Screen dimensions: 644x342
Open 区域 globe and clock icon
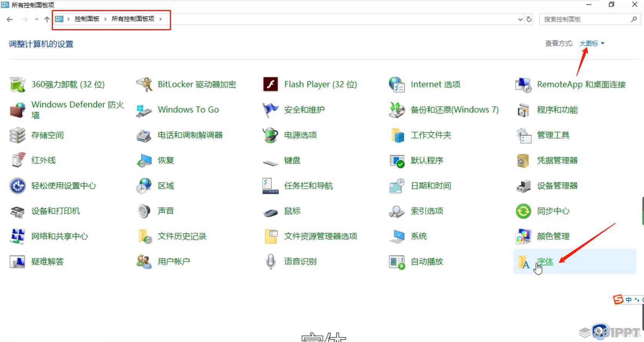tap(144, 186)
